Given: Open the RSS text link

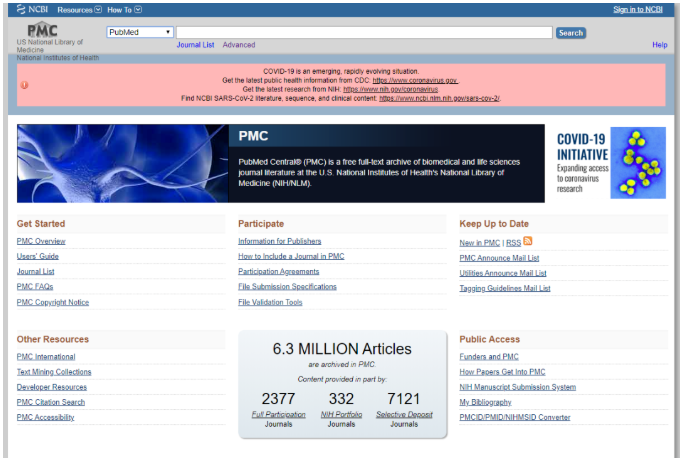Looking at the screenshot, I should (513, 243).
